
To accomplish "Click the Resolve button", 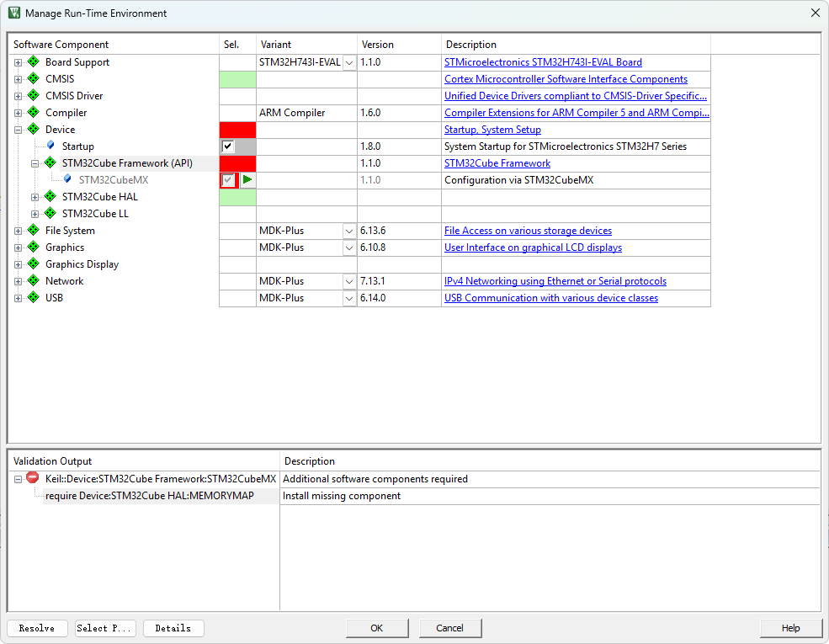I will (x=37, y=628).
